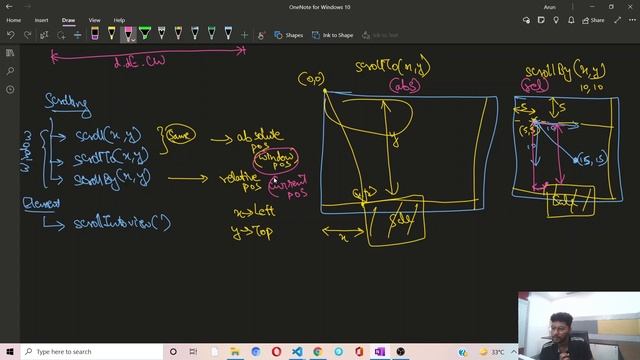The width and height of the screenshot is (640, 360).
Task: Select the purple highlighter in the pen row
Action: (95, 33)
